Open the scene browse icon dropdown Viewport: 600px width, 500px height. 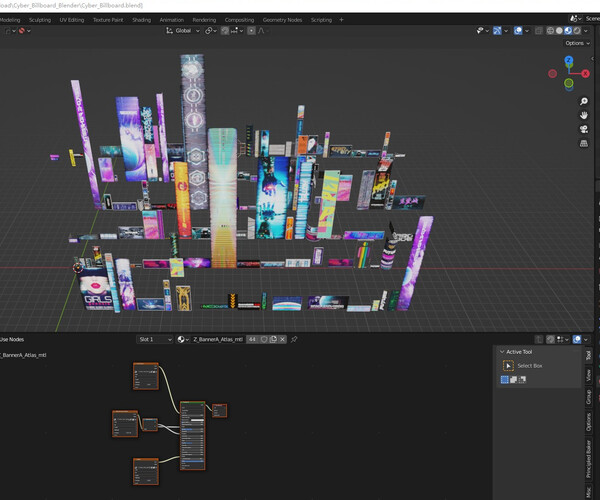click(x=576, y=18)
